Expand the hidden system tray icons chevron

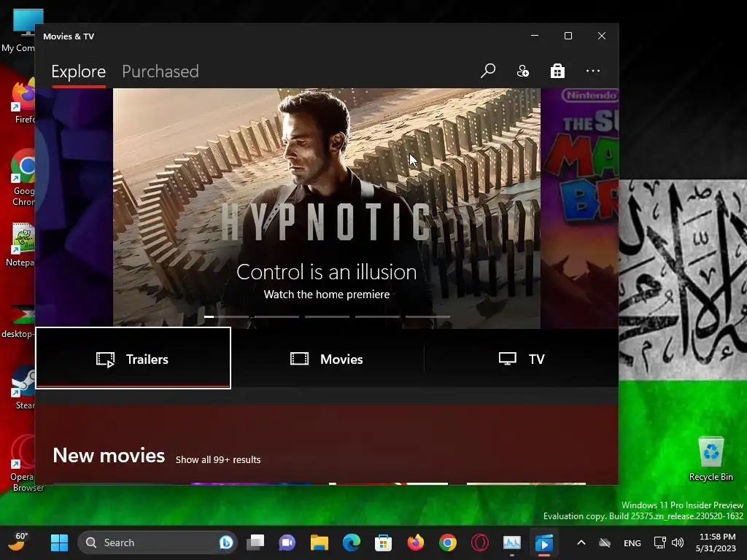581,542
